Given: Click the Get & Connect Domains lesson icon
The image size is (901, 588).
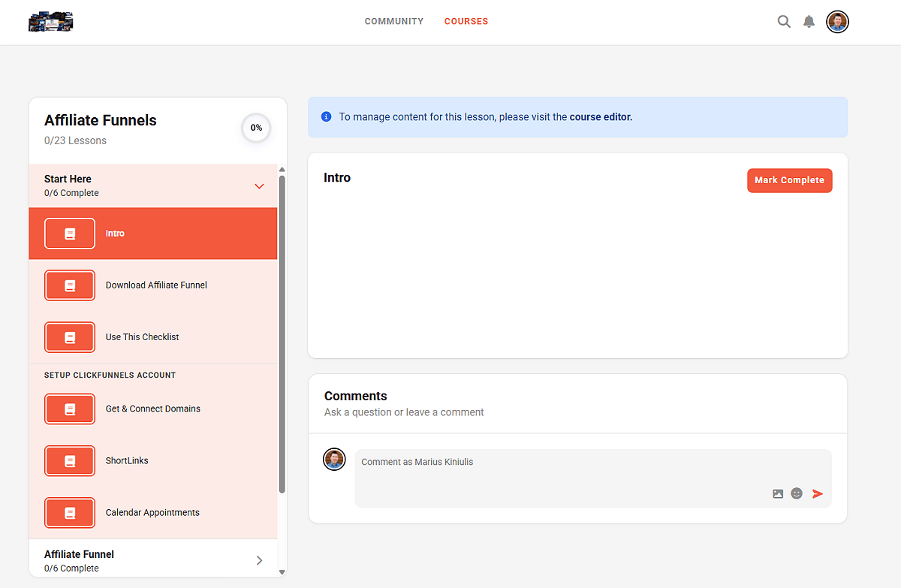Looking at the screenshot, I should pyautogui.click(x=70, y=409).
